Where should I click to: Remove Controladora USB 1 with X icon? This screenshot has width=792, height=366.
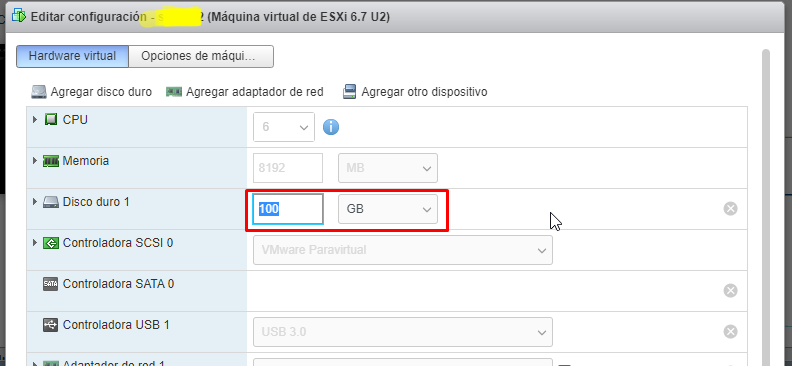[x=730, y=331]
